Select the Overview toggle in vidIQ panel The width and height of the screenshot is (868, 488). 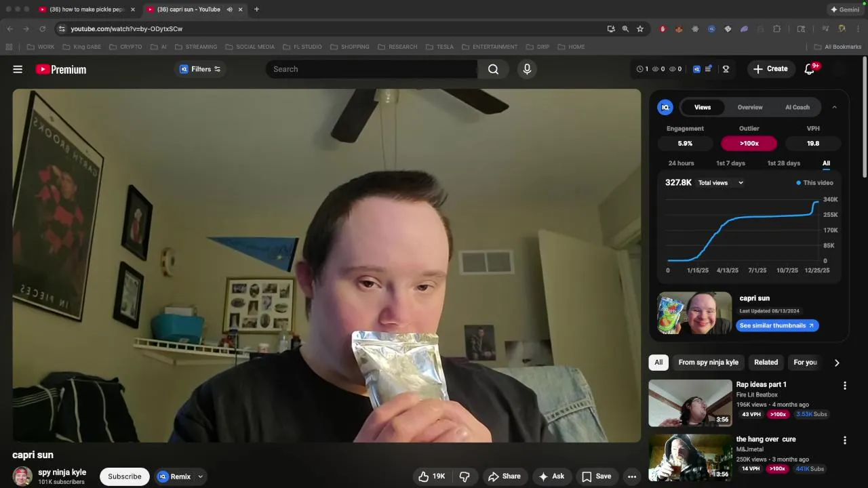pos(750,107)
